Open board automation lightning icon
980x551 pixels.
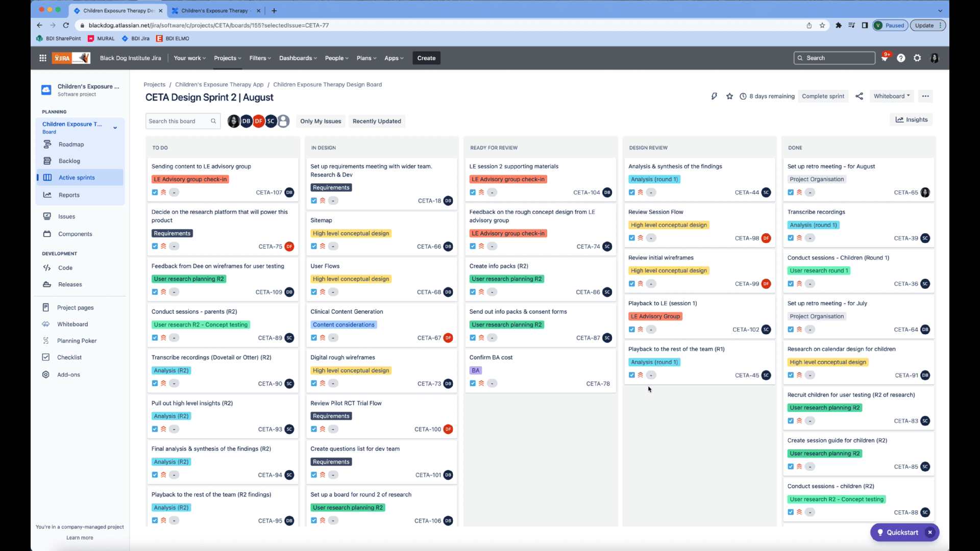[714, 96]
